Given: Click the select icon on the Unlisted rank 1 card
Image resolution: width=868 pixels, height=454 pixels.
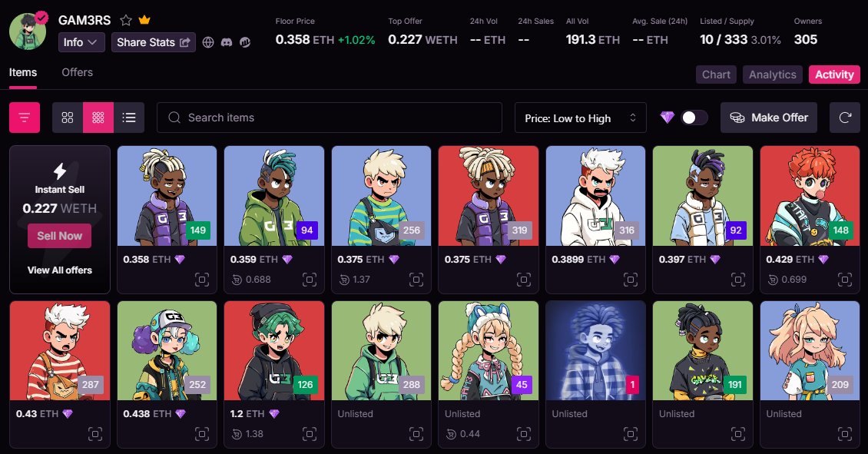Looking at the screenshot, I should (x=631, y=434).
